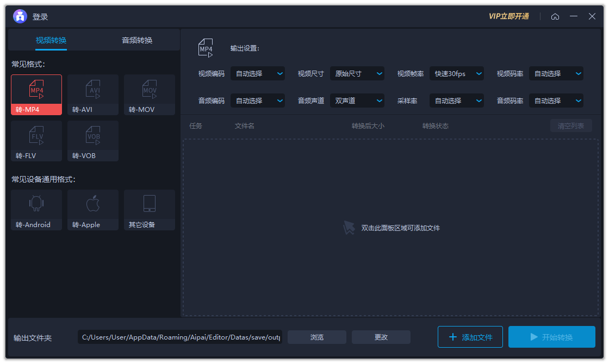Click the 任务 column header

195,125
